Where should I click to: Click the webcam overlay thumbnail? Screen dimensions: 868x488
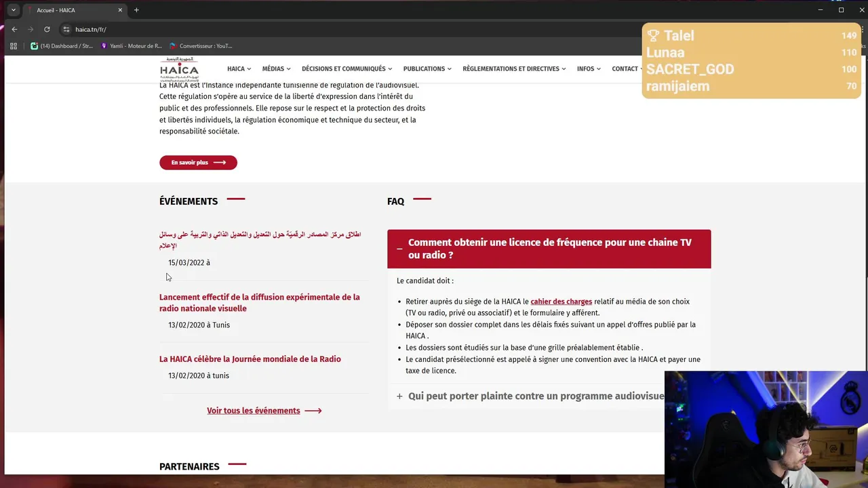tap(766, 429)
